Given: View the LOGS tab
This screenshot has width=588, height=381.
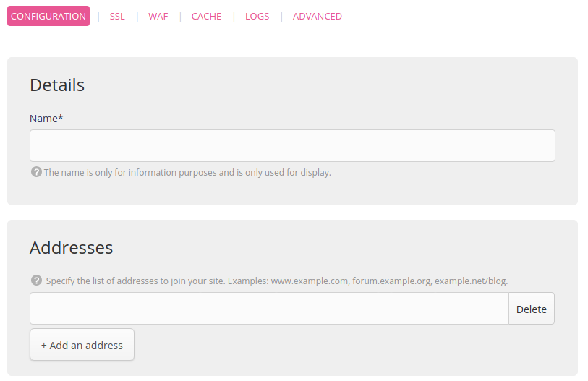Looking at the screenshot, I should click(x=257, y=16).
